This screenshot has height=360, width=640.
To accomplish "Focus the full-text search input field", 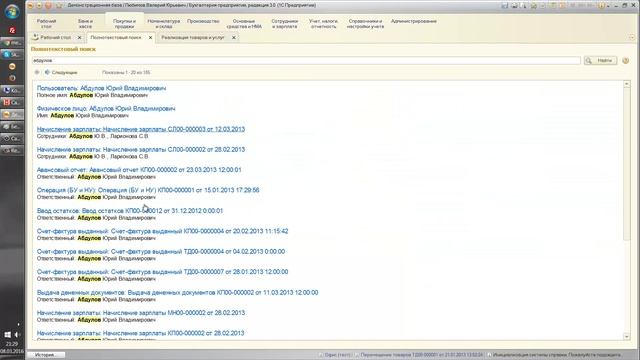I will point(306,60).
